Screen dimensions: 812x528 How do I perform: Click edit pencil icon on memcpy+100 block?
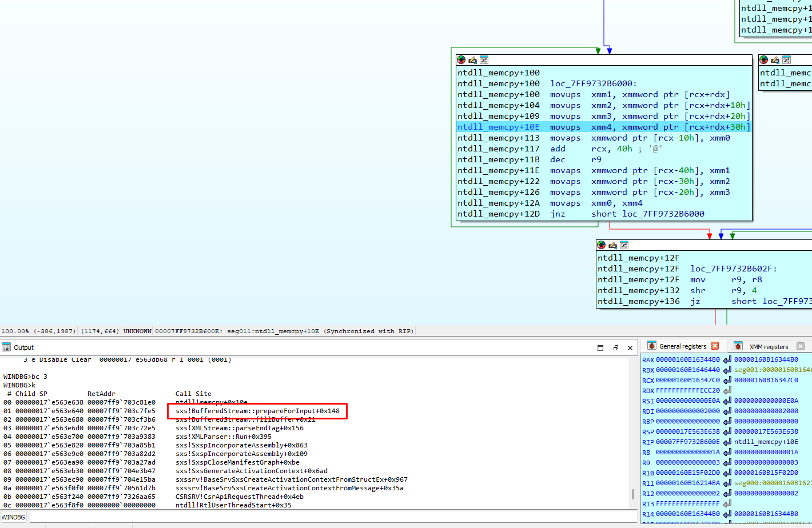[472, 59]
